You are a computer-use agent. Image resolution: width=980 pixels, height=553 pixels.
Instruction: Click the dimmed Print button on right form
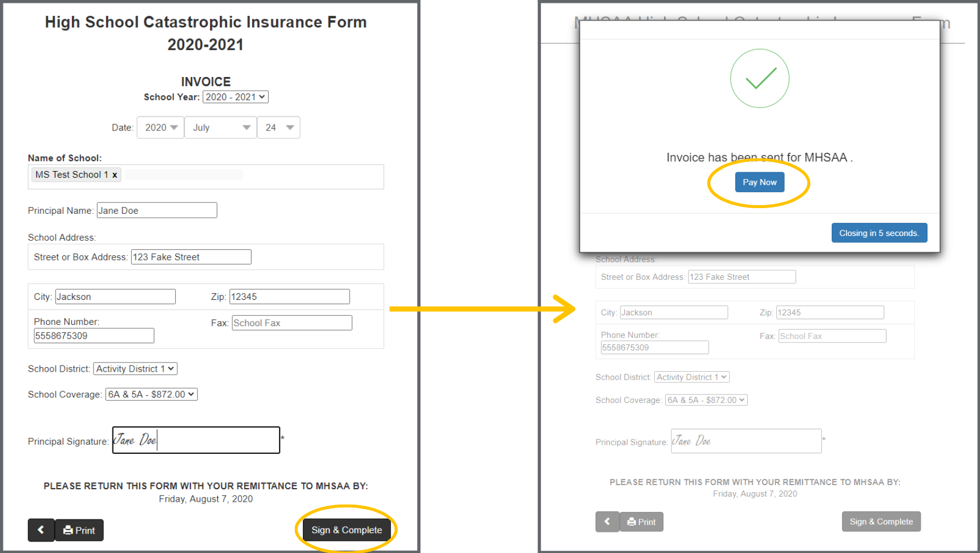pos(642,522)
